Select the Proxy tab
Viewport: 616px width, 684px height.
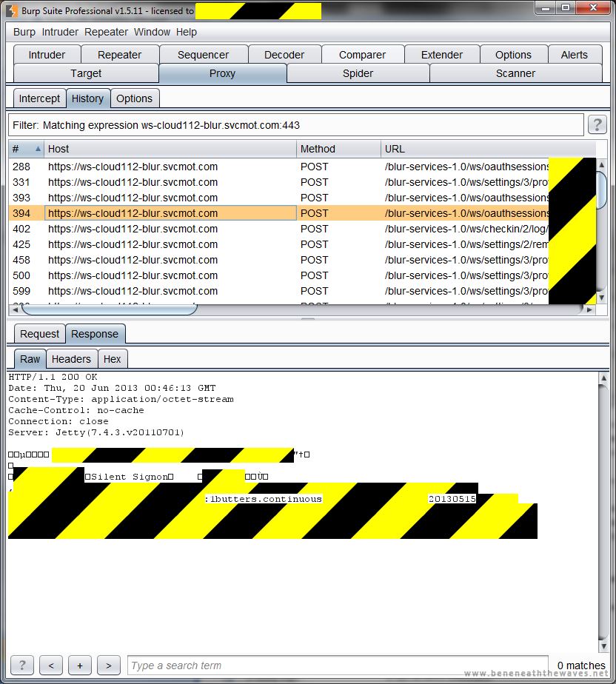coord(223,73)
